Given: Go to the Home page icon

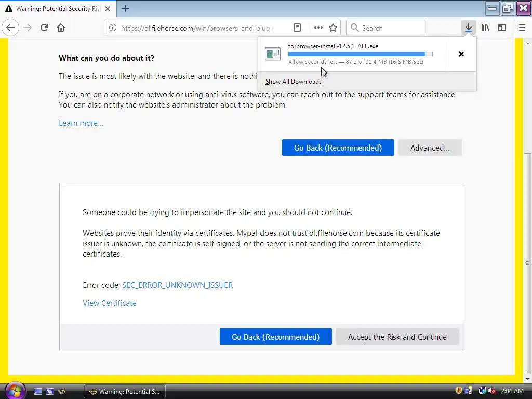Looking at the screenshot, I should [x=61, y=28].
